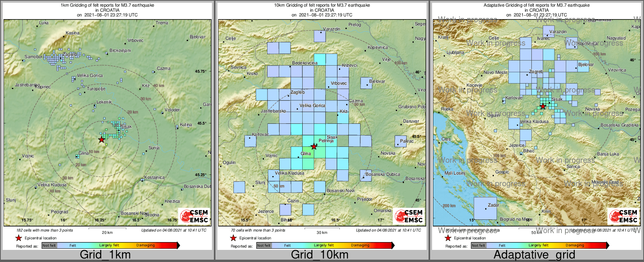The width and height of the screenshot is (644, 262).
Task: Click the Bedekovcina label on the 10km map
Action: 305,63
